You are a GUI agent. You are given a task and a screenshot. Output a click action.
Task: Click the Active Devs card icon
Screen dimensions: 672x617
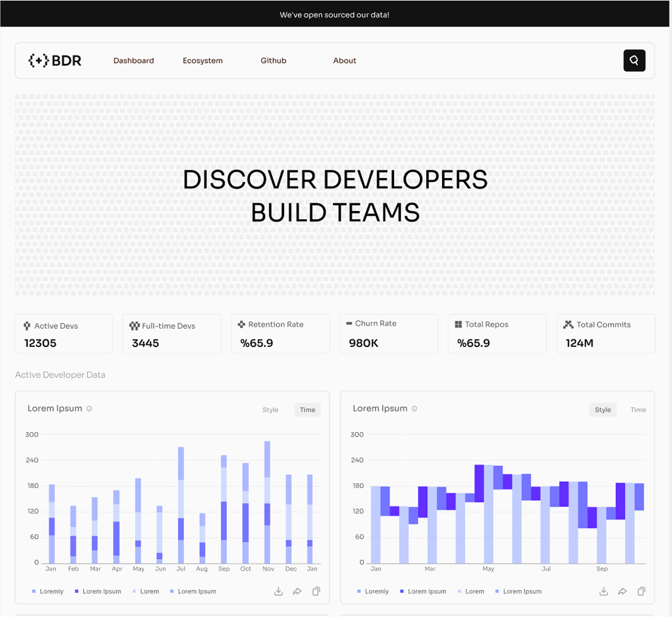[27, 326]
